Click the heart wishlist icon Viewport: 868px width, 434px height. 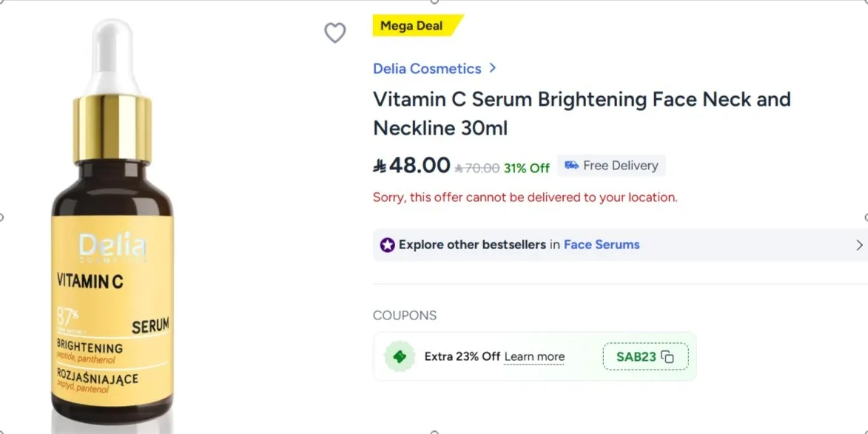coord(335,33)
